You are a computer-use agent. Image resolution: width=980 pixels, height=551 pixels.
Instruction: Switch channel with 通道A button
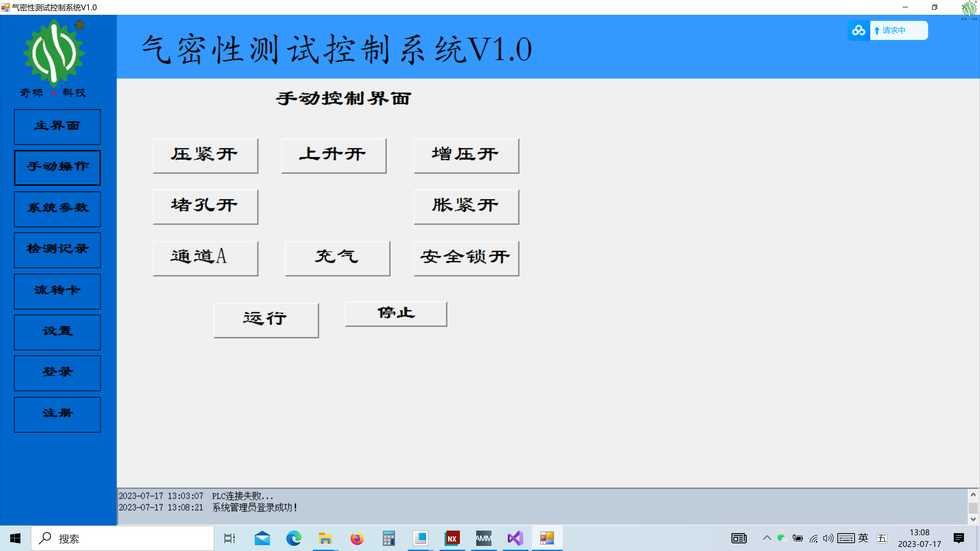[x=205, y=258]
